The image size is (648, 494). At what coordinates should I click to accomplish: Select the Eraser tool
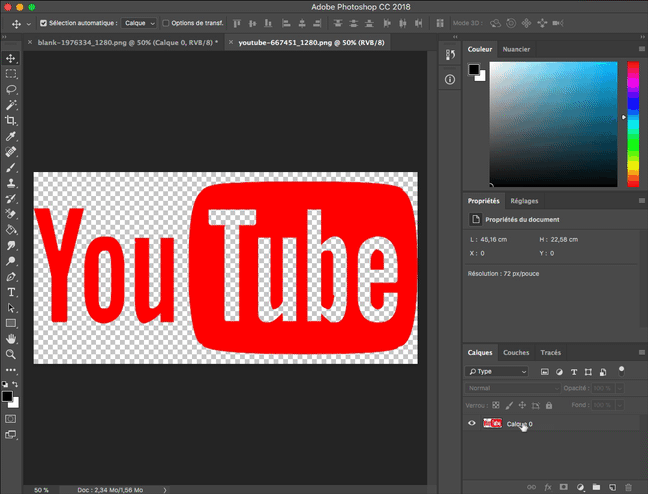coord(11,214)
